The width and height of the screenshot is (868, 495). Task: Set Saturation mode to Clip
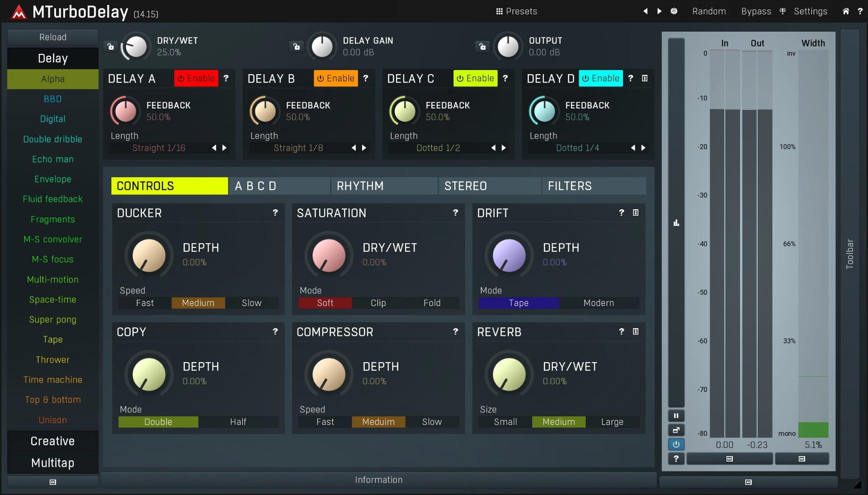(378, 303)
